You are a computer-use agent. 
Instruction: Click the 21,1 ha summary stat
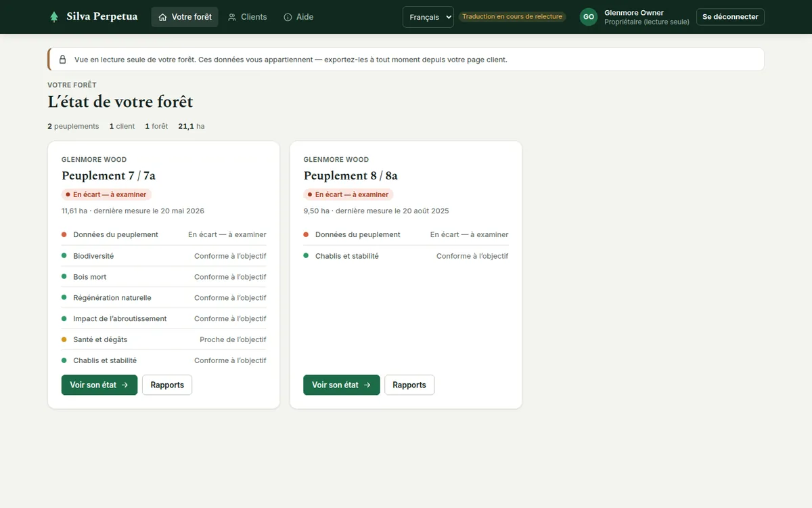pyautogui.click(x=191, y=126)
